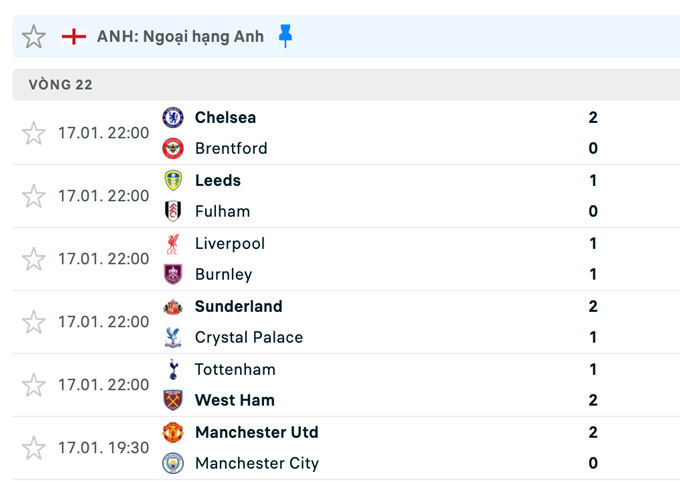
Task: Click the Tottenham club crest icon
Action: pyautogui.click(x=173, y=369)
